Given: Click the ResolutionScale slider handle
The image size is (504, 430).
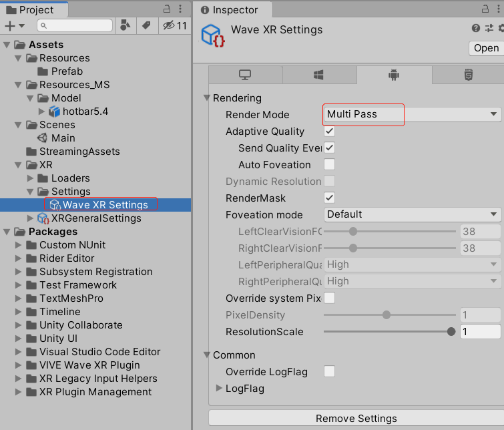Looking at the screenshot, I should (x=451, y=332).
